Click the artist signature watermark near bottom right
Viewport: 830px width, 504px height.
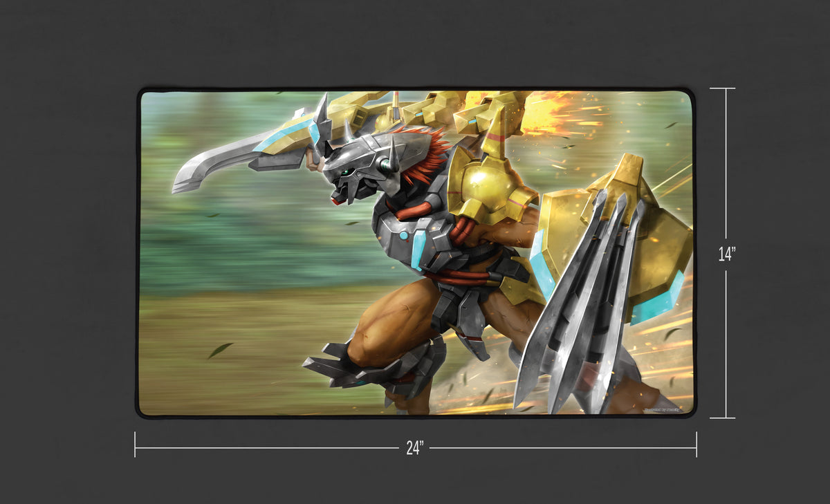(662, 409)
